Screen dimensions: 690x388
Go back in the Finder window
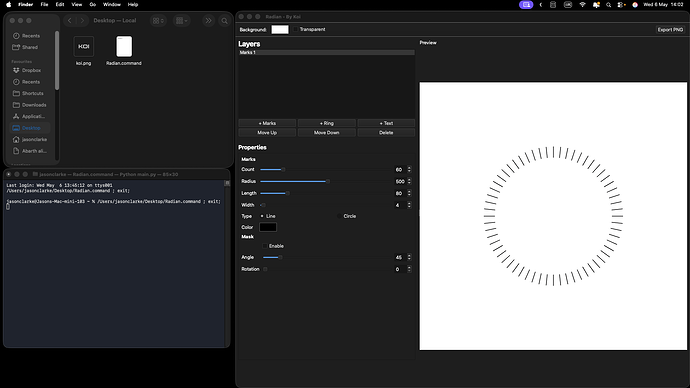coord(70,20)
